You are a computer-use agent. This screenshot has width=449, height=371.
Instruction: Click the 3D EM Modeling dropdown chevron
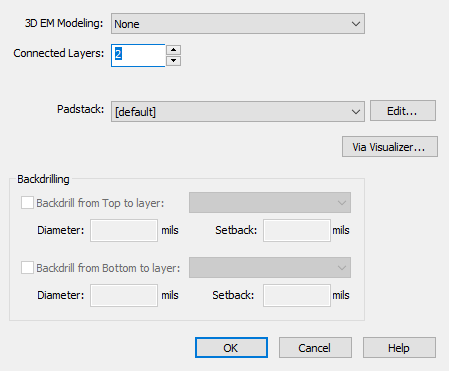click(x=356, y=24)
